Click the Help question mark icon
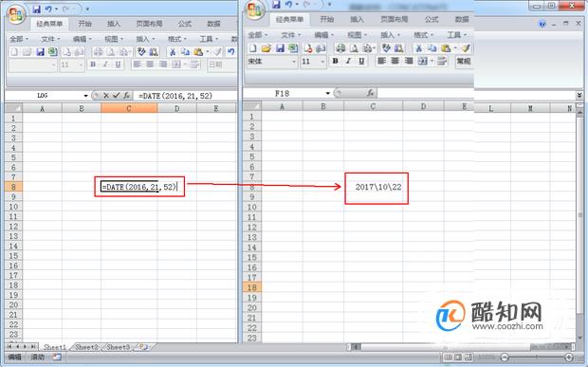 pyautogui.click(x=542, y=24)
